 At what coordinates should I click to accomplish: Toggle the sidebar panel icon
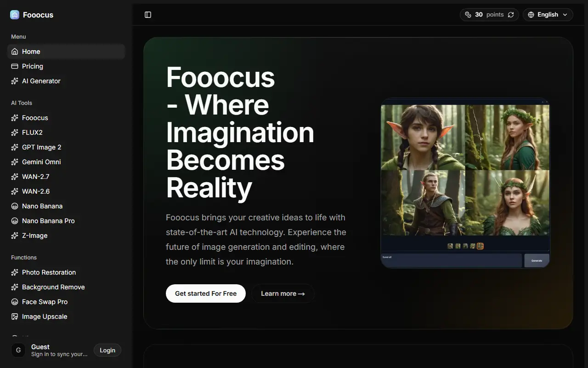(148, 15)
